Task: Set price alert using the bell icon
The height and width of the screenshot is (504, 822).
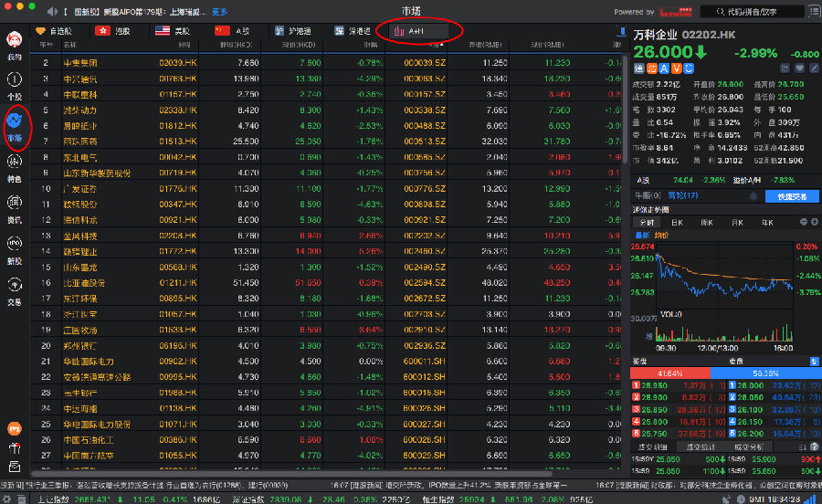Action: 753,196
